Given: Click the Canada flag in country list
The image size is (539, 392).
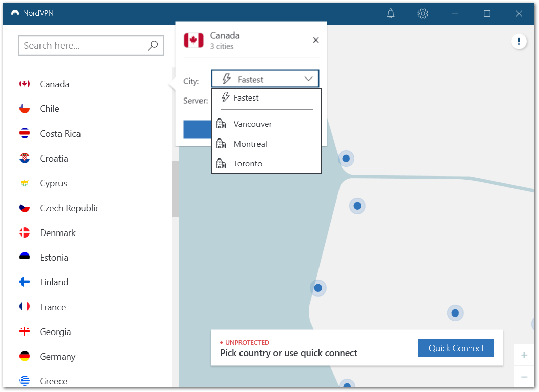Looking at the screenshot, I should click(x=25, y=84).
